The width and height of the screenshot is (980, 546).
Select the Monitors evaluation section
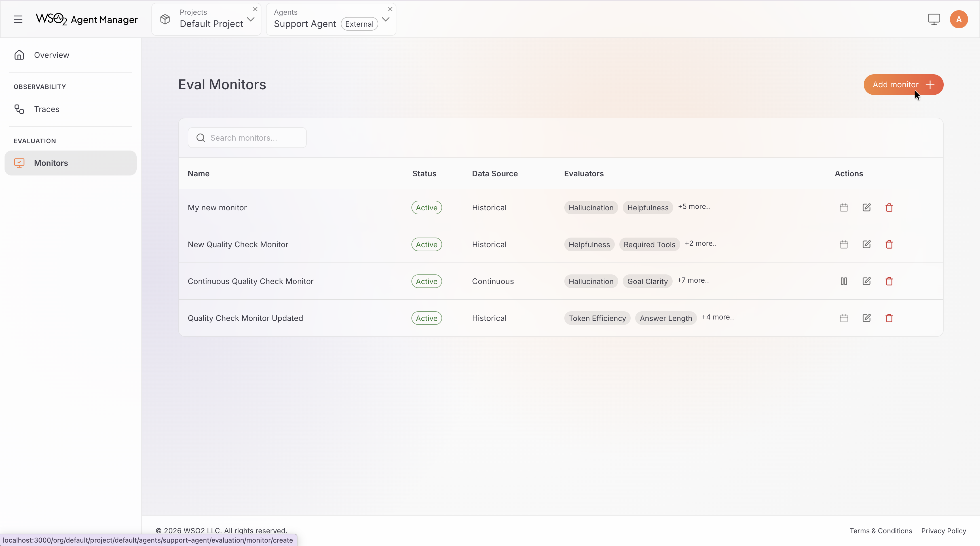tap(50, 163)
